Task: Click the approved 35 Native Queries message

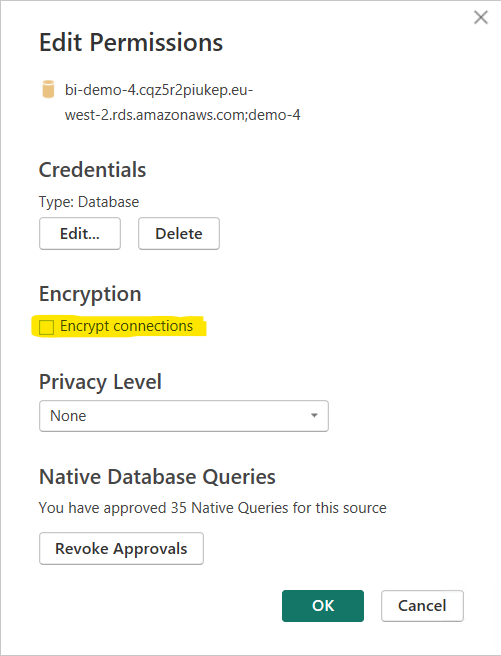Action: (x=212, y=508)
